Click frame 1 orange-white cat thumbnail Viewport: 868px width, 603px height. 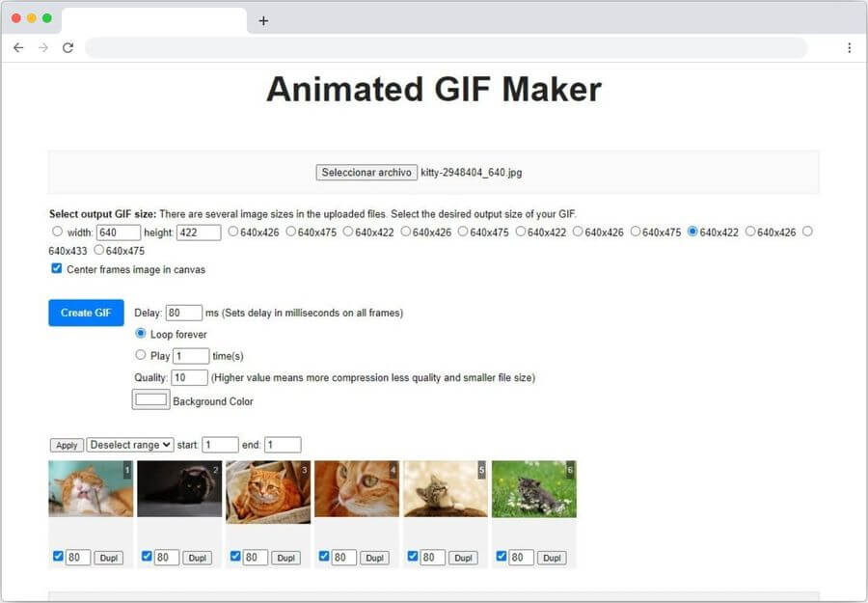click(x=91, y=489)
